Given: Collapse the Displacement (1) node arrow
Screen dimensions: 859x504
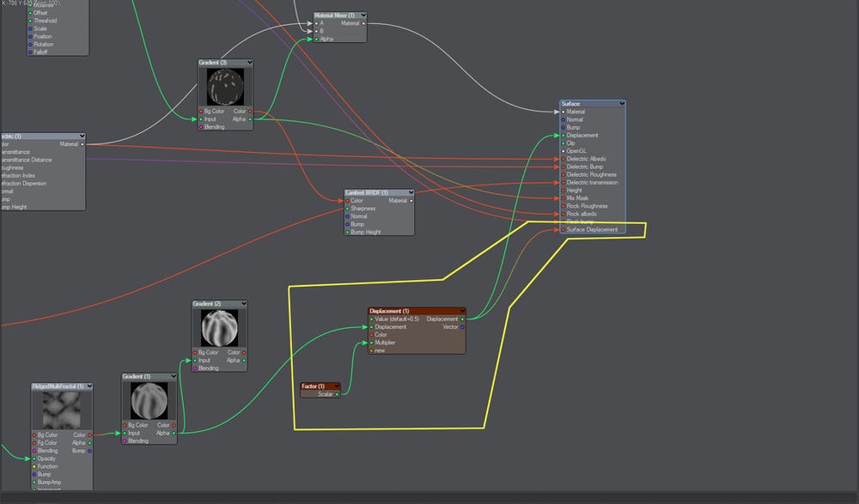Looking at the screenshot, I should 462,311.
